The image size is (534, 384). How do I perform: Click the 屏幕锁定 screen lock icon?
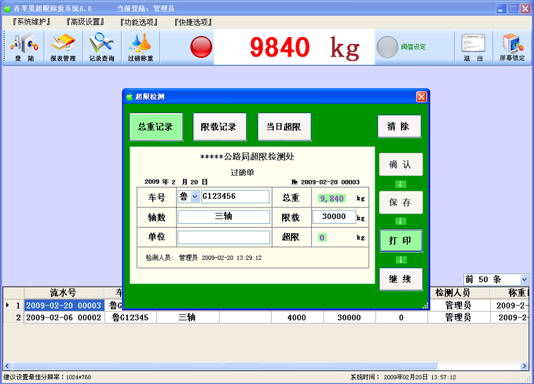coord(512,47)
